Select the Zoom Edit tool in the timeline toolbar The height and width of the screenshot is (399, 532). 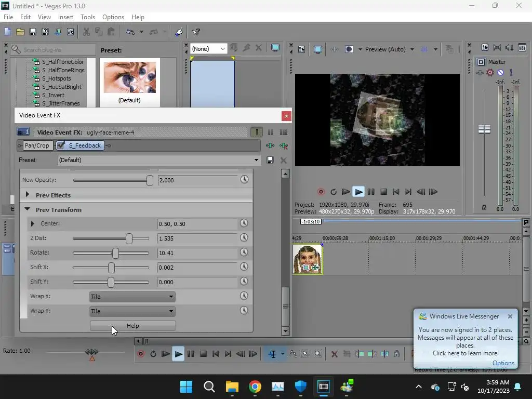[317, 354]
